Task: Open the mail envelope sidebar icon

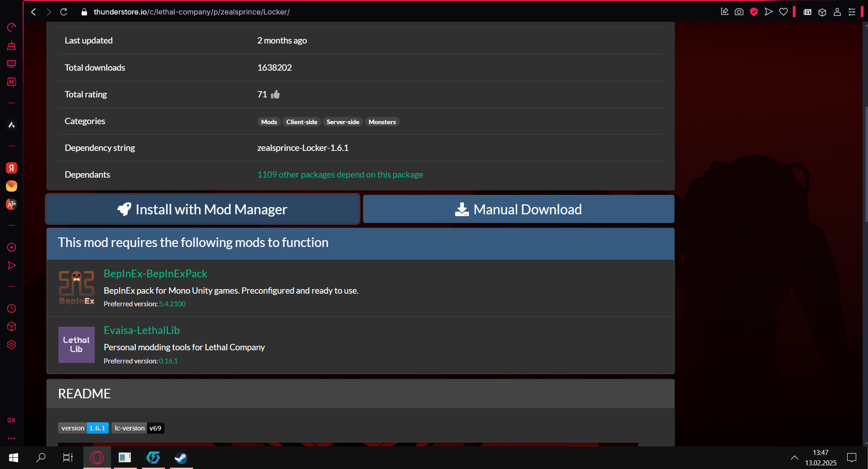Action: point(12,186)
